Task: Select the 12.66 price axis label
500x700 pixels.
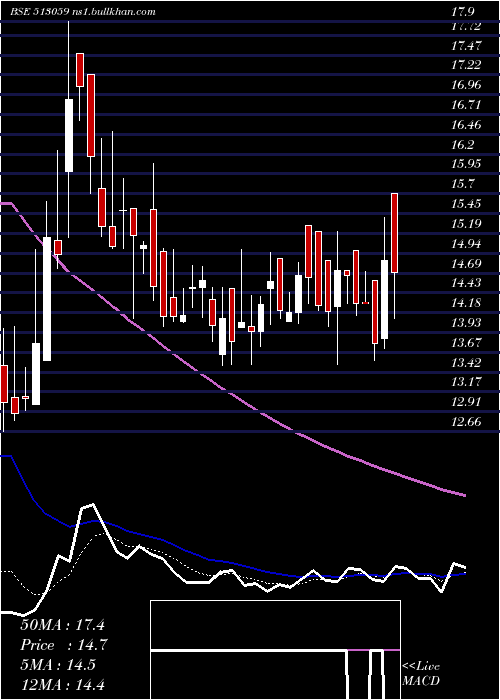Action: [466, 422]
